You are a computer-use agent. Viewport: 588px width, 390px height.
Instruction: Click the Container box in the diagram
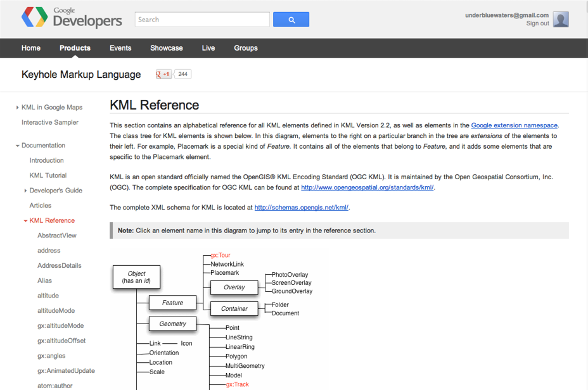[x=234, y=309]
